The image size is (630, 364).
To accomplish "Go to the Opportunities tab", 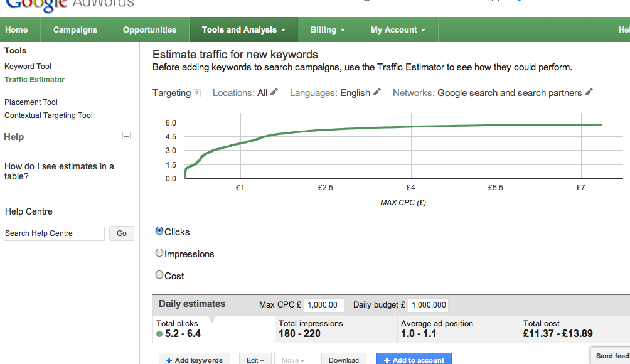I will point(149,29).
